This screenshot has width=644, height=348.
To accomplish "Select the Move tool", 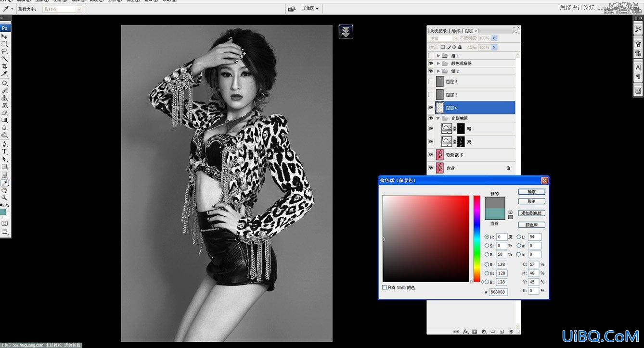I will click(5, 36).
